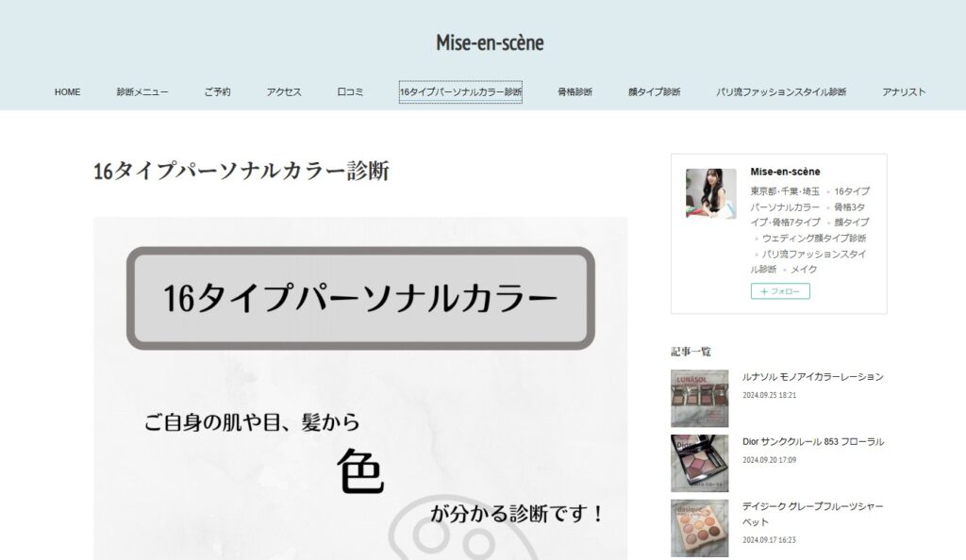Go to 顔タイプ診断 in the menu
Image resolution: width=966 pixels, height=560 pixels.
[655, 92]
